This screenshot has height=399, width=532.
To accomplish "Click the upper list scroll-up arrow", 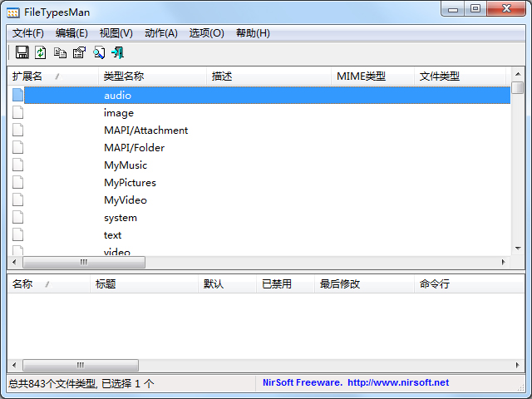I will [x=518, y=74].
